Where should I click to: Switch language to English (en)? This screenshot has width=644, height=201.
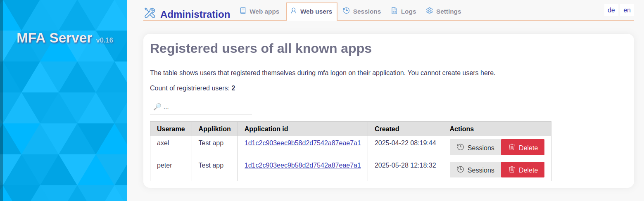(627, 10)
